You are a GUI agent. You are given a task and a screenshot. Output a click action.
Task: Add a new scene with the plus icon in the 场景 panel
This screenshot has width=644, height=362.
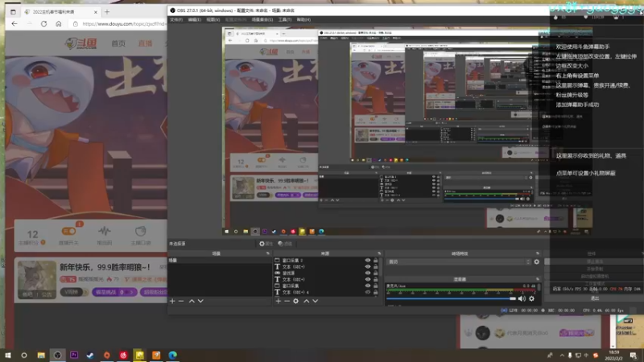pos(172,301)
